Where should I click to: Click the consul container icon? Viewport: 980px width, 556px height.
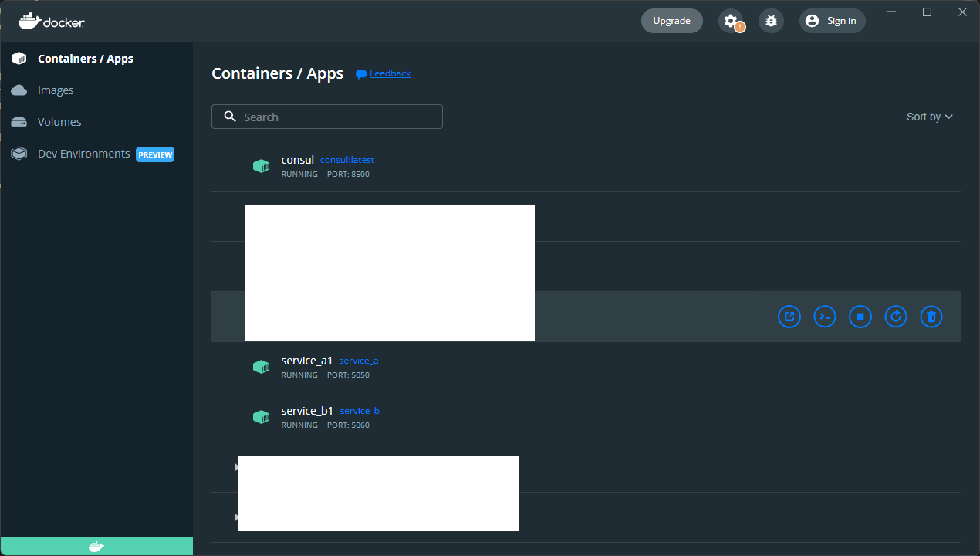point(262,166)
